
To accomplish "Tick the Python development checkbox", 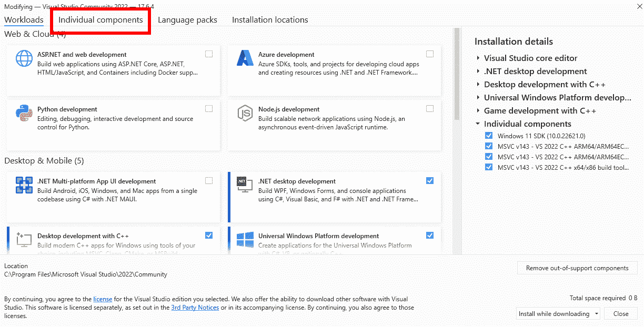I will [x=209, y=109].
